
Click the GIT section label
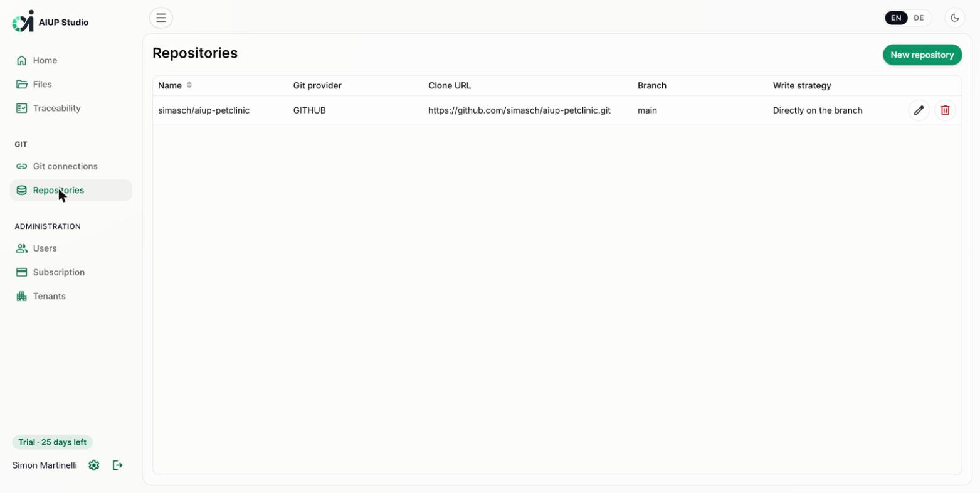pyautogui.click(x=21, y=144)
